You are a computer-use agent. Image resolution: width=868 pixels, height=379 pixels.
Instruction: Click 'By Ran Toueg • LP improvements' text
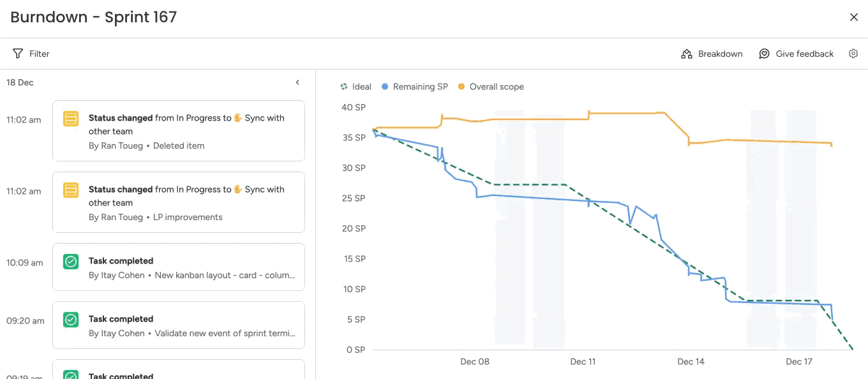156,217
